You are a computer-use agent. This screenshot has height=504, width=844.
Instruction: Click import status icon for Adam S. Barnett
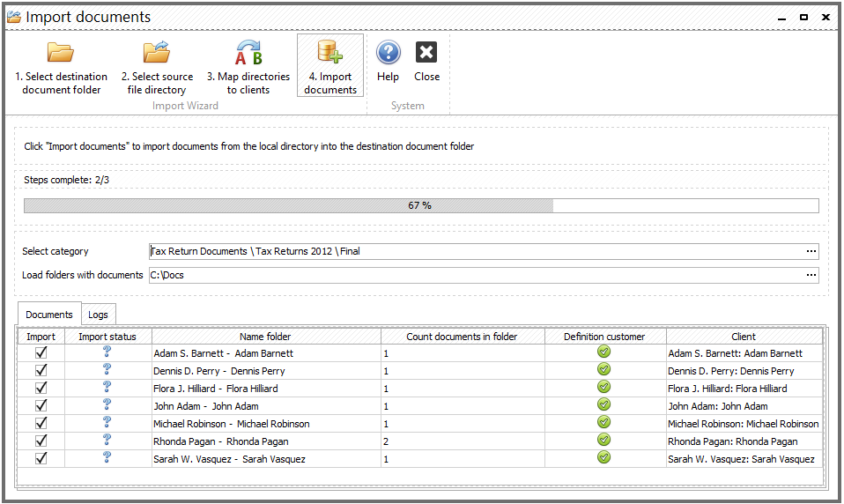click(107, 352)
